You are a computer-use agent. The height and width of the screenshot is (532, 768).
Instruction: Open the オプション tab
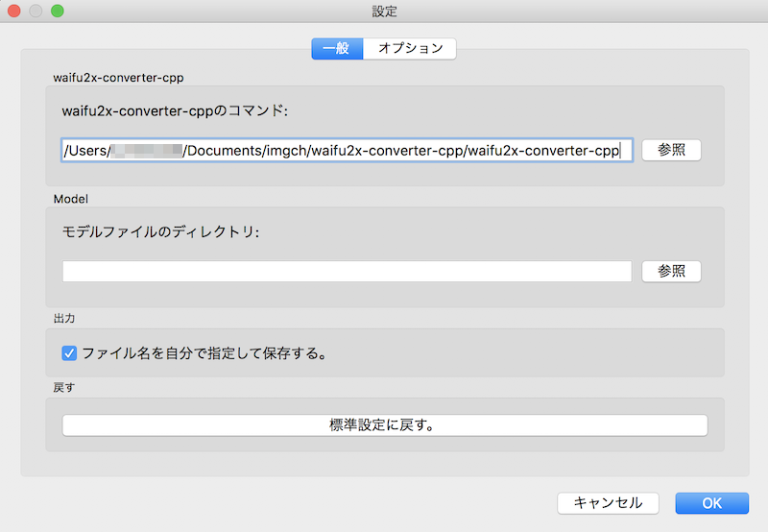(x=410, y=48)
